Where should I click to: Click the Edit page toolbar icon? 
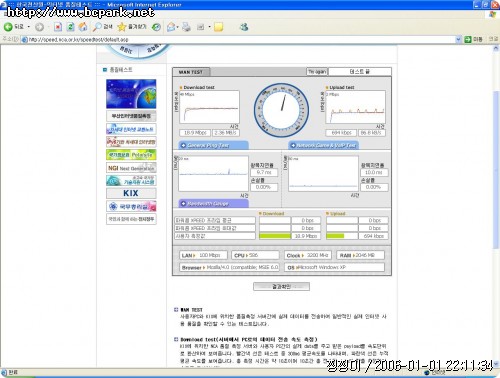[x=201, y=27]
